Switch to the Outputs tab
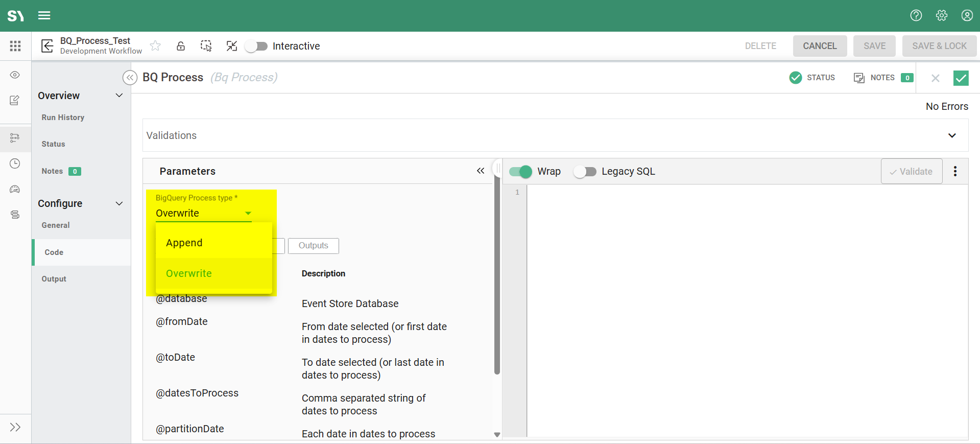Screen dimensions: 980x444 313,246
